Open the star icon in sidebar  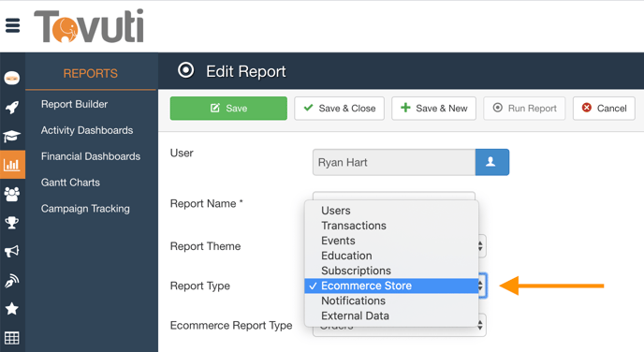[x=12, y=308]
